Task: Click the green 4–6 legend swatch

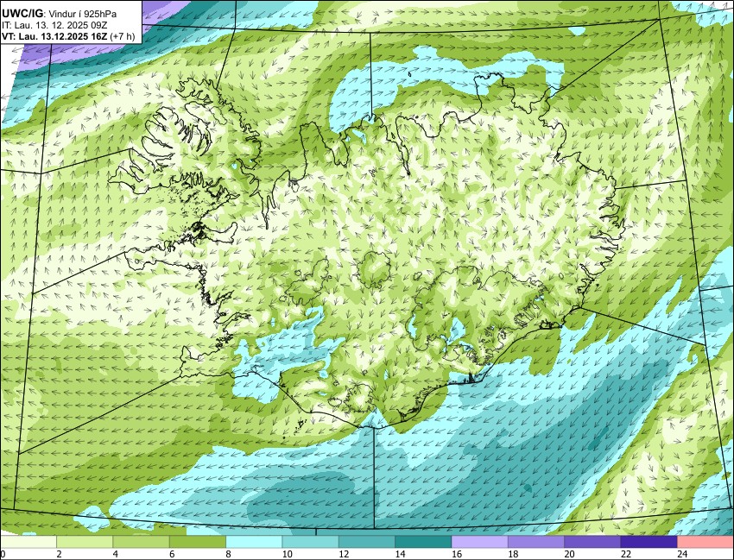Action: pyautogui.click(x=141, y=542)
